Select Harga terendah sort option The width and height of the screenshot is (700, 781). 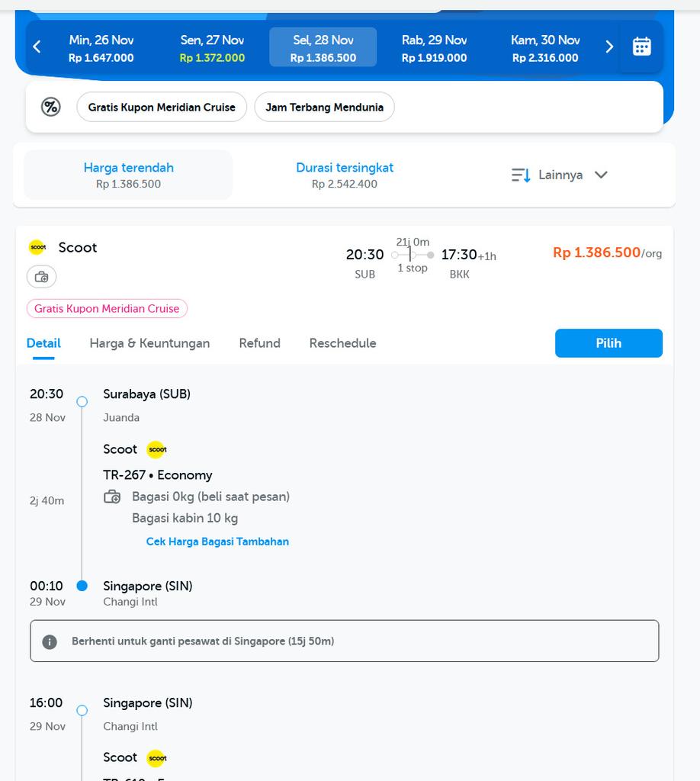pos(128,175)
